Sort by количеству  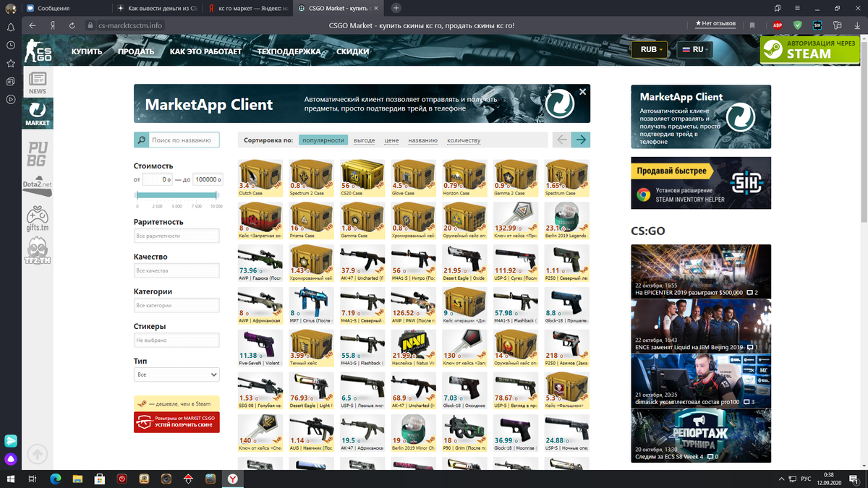(464, 140)
